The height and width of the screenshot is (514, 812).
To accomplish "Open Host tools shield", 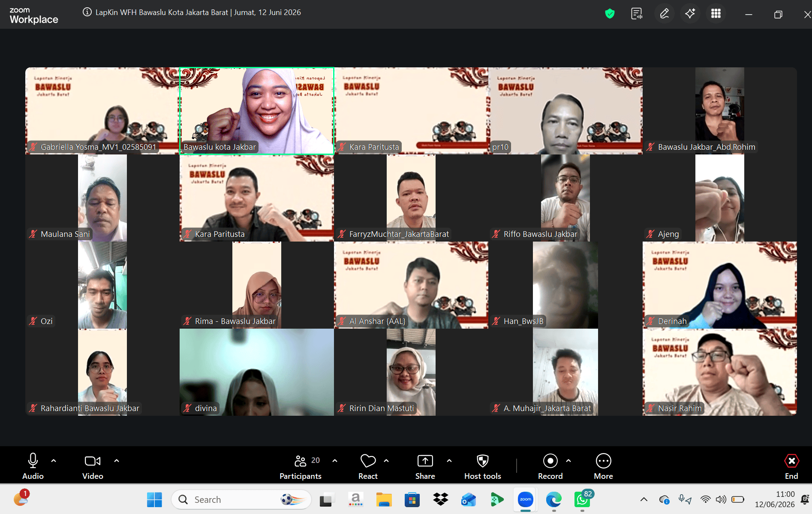I will [483, 466].
